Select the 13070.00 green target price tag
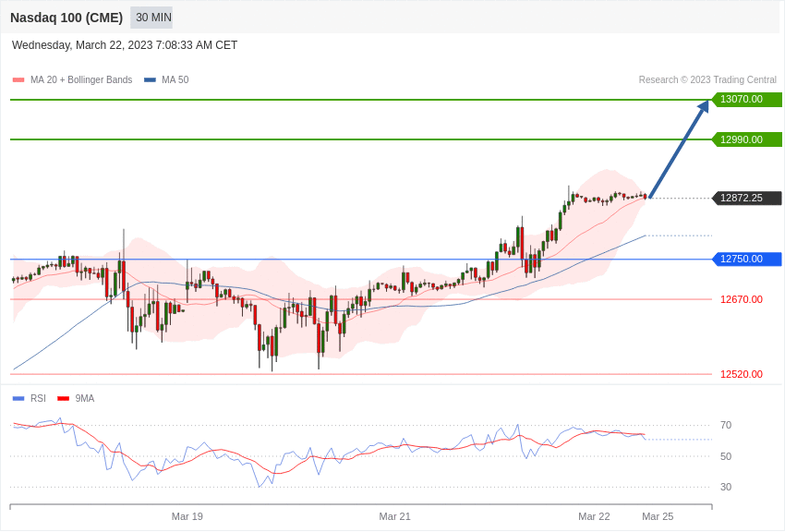This screenshot has height=532, width=785. tap(746, 100)
